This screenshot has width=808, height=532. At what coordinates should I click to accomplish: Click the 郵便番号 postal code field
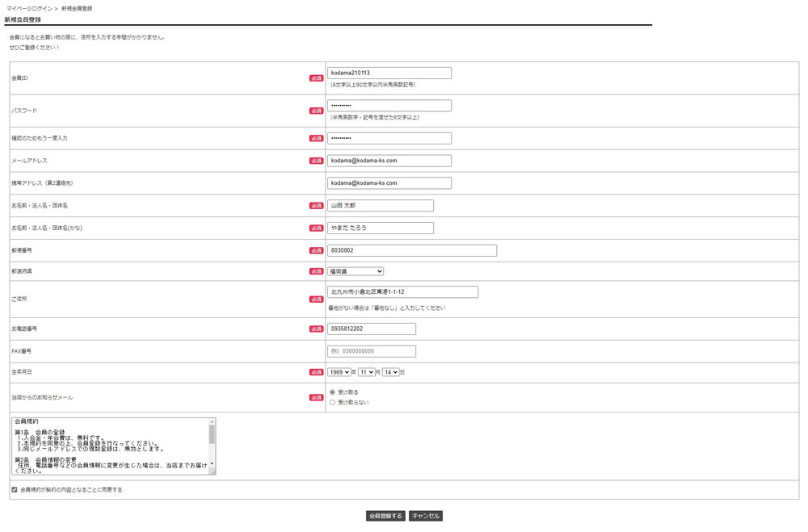[411, 250]
